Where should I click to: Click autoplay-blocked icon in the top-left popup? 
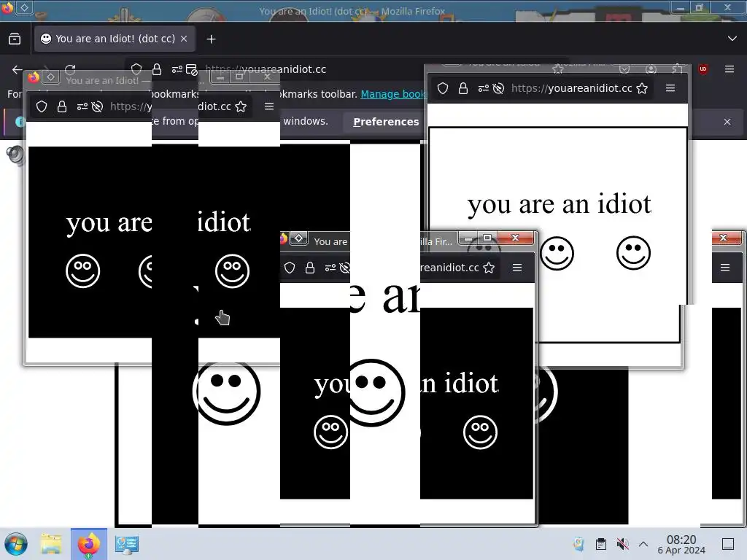coord(97,106)
